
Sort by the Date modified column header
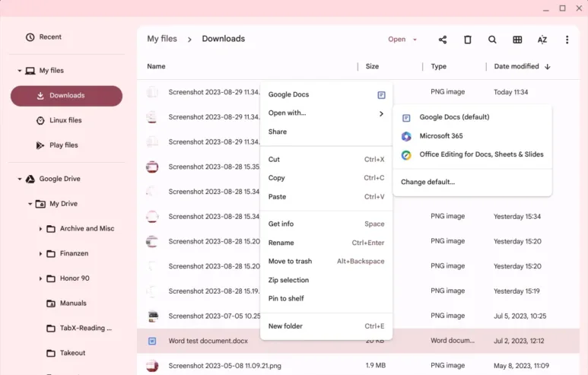click(516, 67)
